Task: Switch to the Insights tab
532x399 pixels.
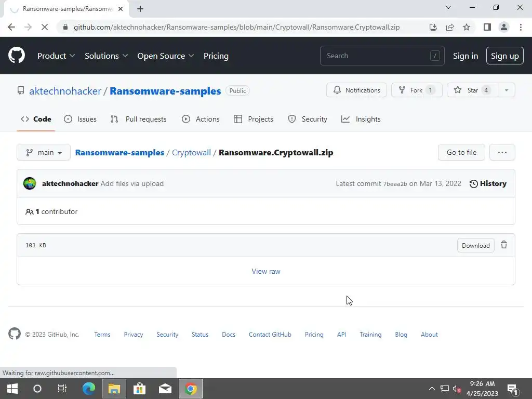Action: click(x=361, y=119)
